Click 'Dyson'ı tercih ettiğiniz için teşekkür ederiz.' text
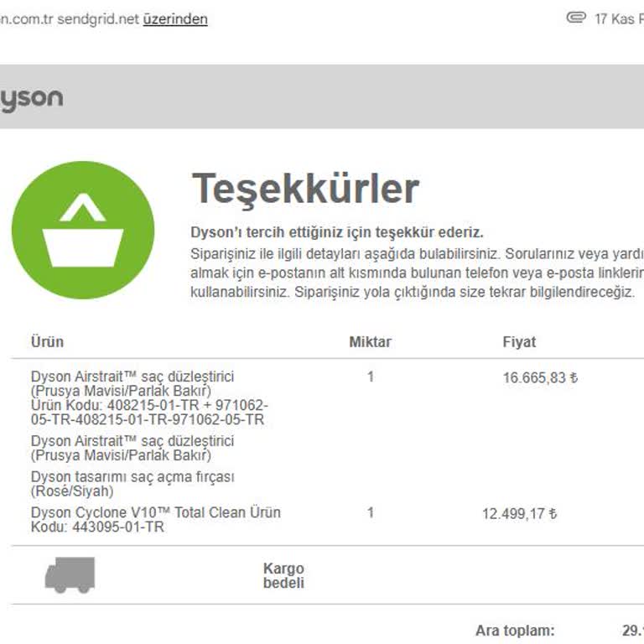 (x=337, y=232)
